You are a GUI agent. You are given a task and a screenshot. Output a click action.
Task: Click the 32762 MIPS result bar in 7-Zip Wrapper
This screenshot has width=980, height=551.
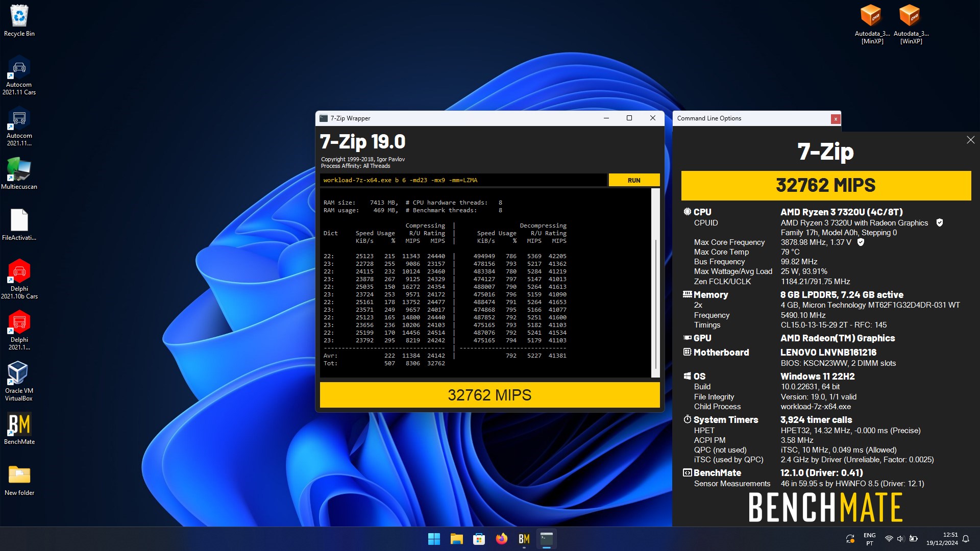coord(489,395)
